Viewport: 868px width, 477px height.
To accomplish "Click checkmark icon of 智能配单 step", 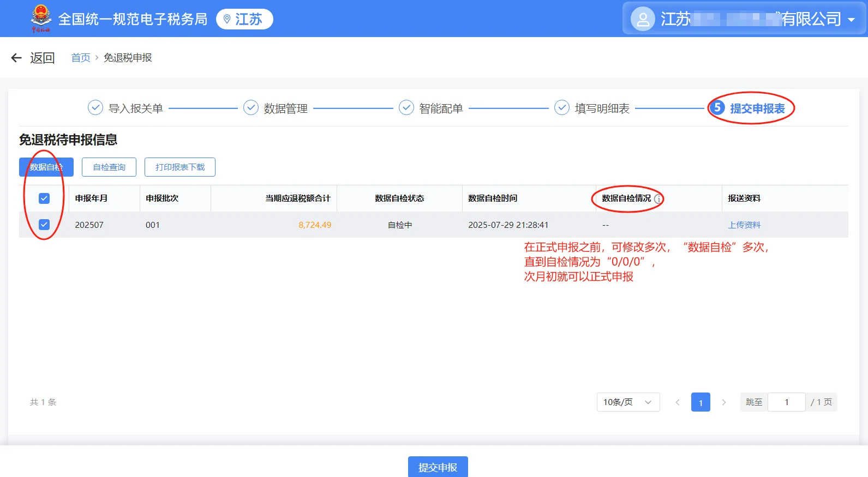I will pyautogui.click(x=406, y=107).
